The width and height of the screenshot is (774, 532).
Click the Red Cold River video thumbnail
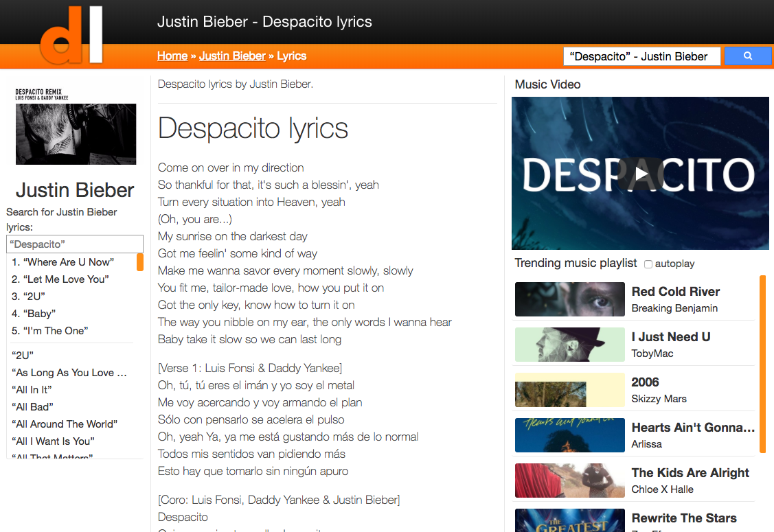[x=569, y=299]
